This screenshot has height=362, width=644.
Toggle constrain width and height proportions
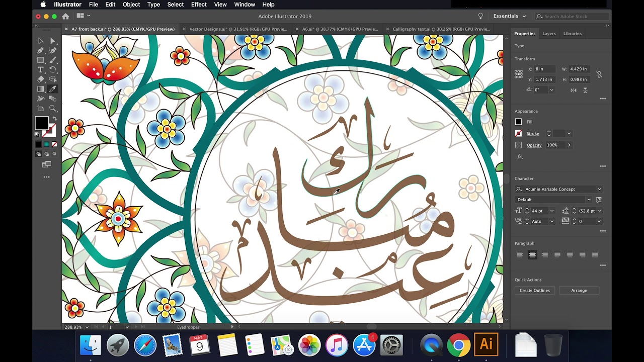599,74
